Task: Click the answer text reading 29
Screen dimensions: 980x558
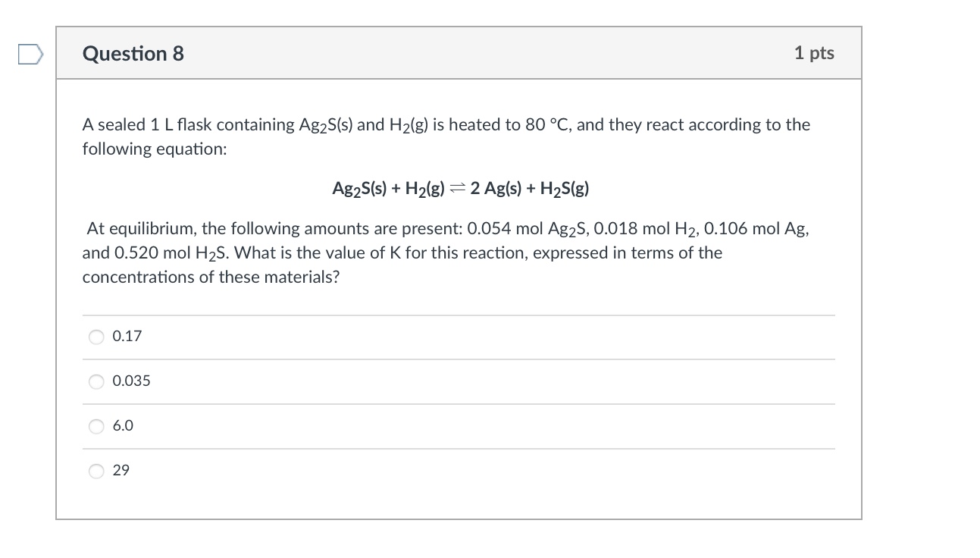Action: pyautogui.click(x=122, y=471)
